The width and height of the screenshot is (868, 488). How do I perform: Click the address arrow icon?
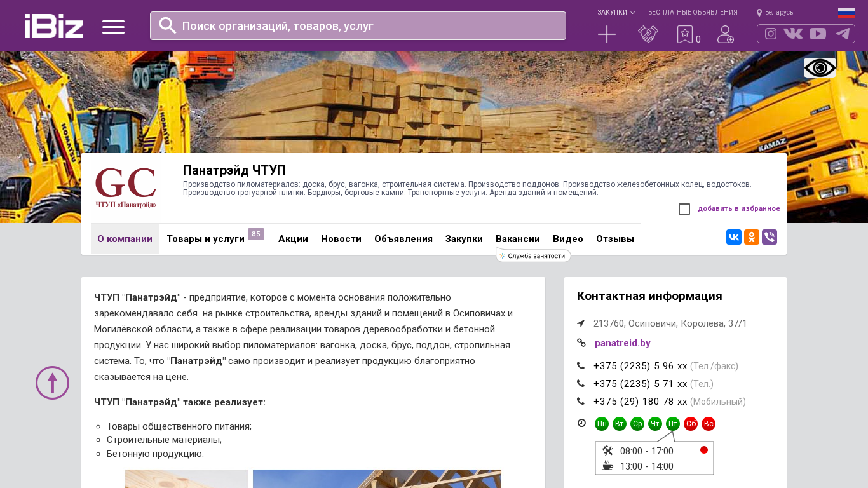(x=581, y=323)
